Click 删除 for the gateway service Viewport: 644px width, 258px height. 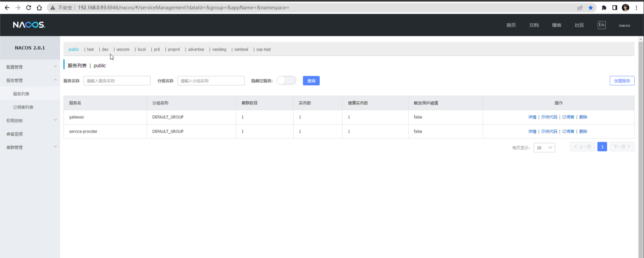point(583,117)
